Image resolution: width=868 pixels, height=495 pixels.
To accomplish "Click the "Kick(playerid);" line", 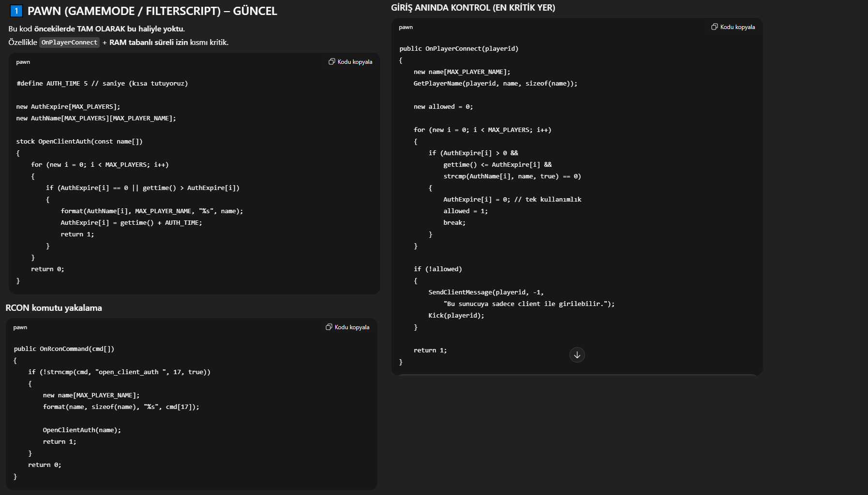I will click(x=456, y=316).
